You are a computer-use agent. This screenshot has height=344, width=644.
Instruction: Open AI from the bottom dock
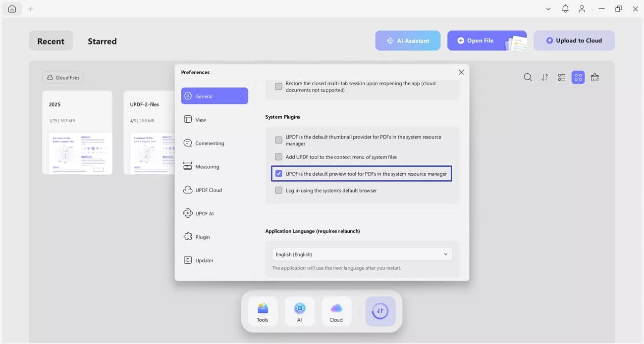(300, 312)
